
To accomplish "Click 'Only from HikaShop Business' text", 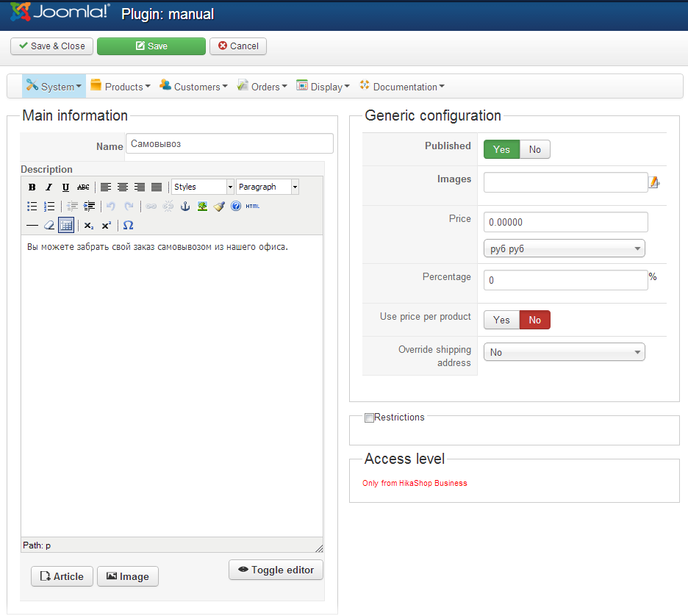I will pos(415,483).
